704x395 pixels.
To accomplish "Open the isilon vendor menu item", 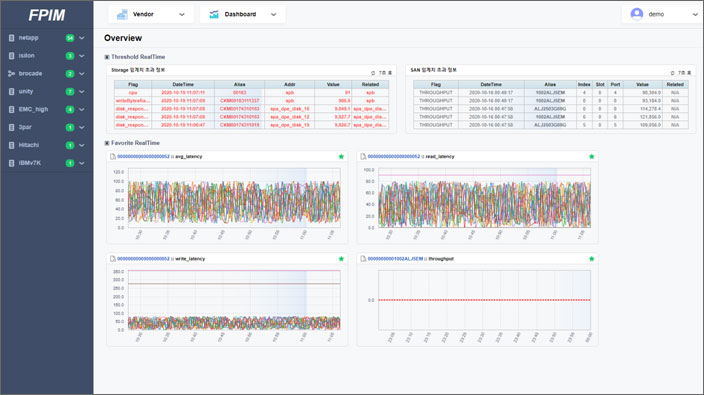I will tap(47, 56).
